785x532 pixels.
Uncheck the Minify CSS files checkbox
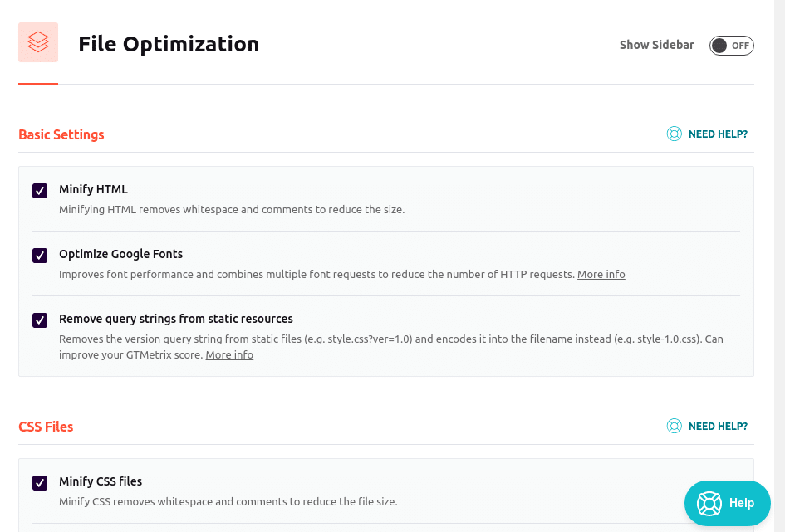(x=40, y=482)
